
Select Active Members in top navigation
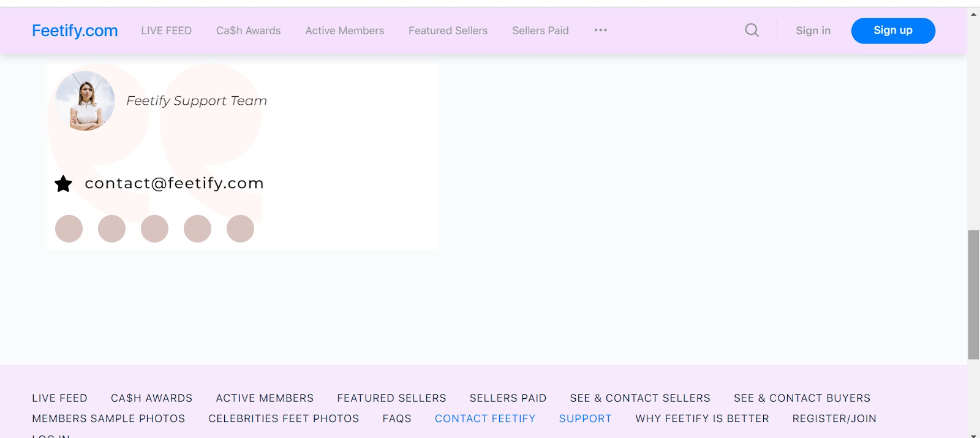tap(345, 31)
